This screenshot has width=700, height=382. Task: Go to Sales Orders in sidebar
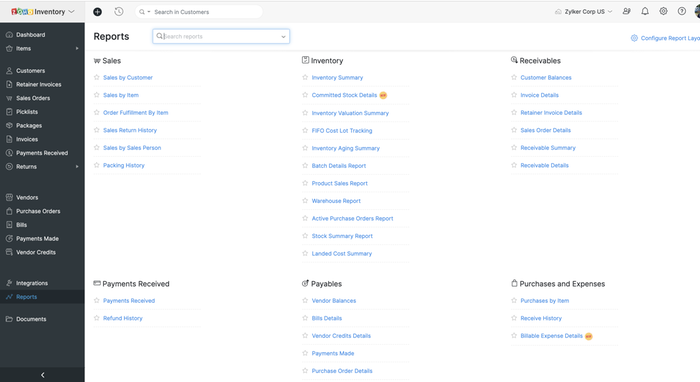(33, 98)
